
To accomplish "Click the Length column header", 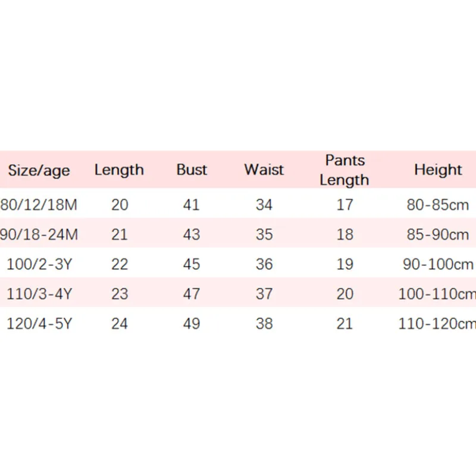I will [119, 170].
